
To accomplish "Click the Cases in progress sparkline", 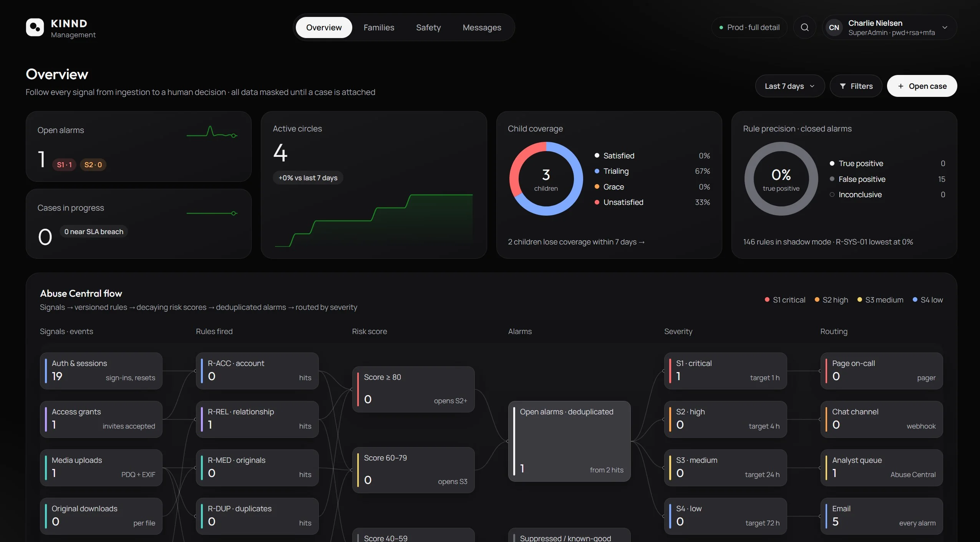I will tap(212, 213).
